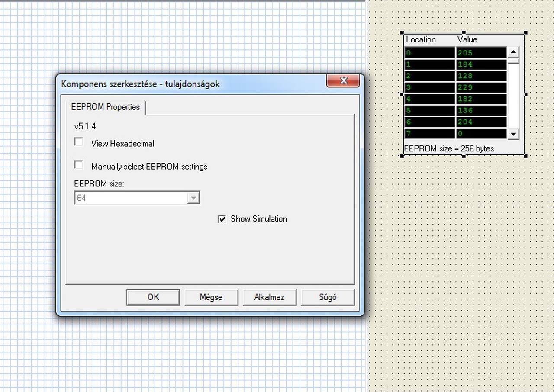Apply changes with Alkalmaz button
554x392 pixels.
(x=269, y=297)
